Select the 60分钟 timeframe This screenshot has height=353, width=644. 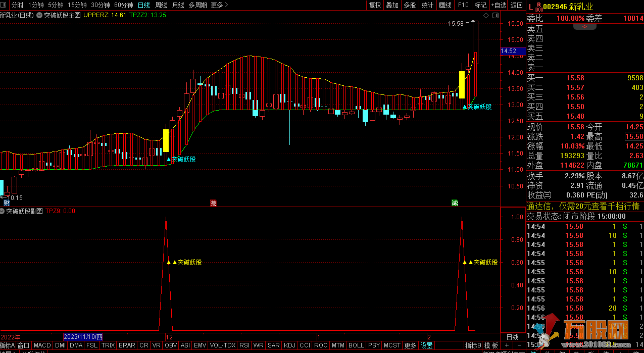pos(124,5)
